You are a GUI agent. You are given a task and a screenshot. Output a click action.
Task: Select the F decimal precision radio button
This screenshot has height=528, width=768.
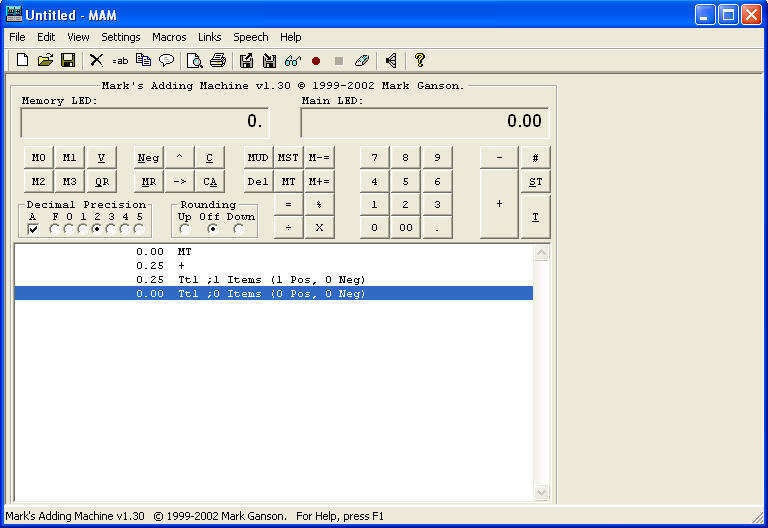(x=54, y=229)
